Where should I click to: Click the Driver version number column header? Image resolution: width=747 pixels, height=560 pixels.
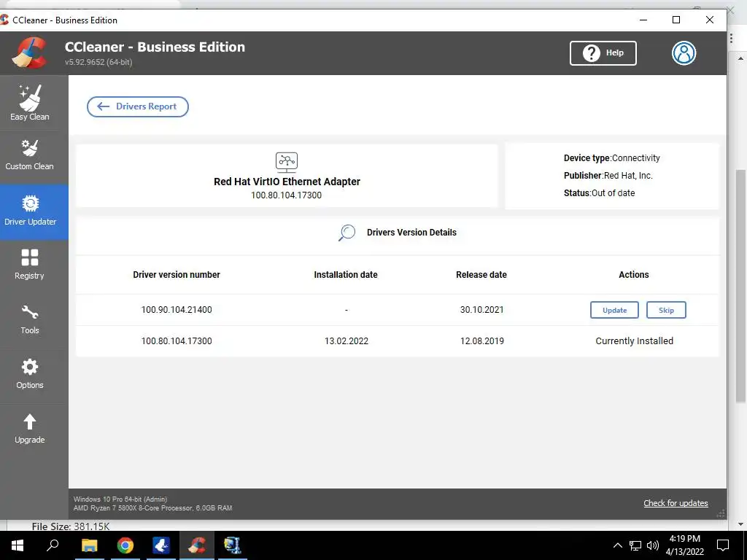(177, 275)
